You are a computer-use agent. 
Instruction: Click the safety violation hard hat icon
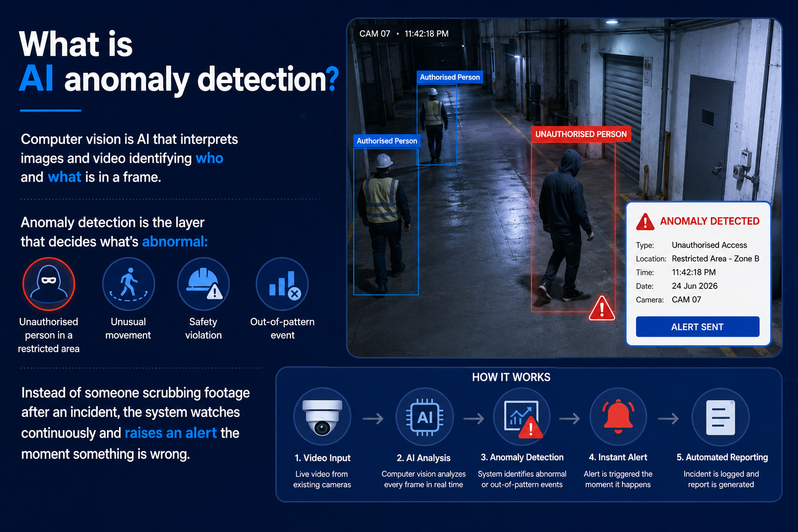204,284
